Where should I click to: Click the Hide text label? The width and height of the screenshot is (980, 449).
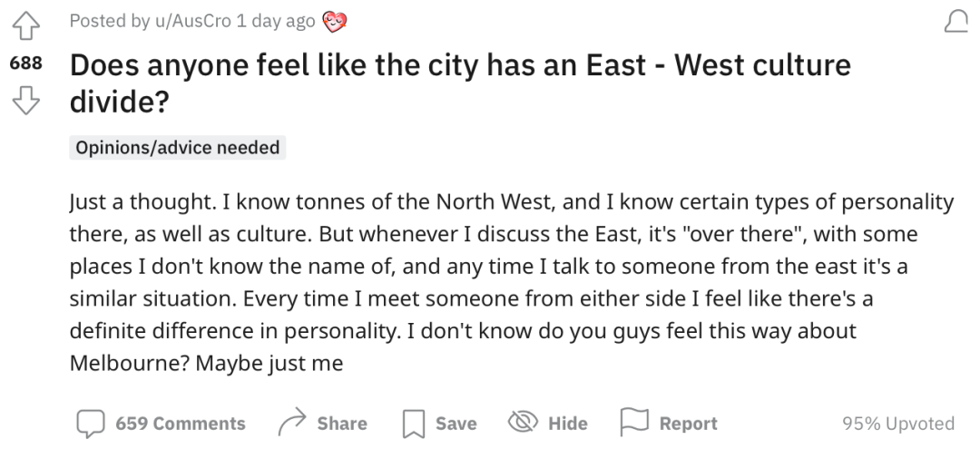point(567,424)
